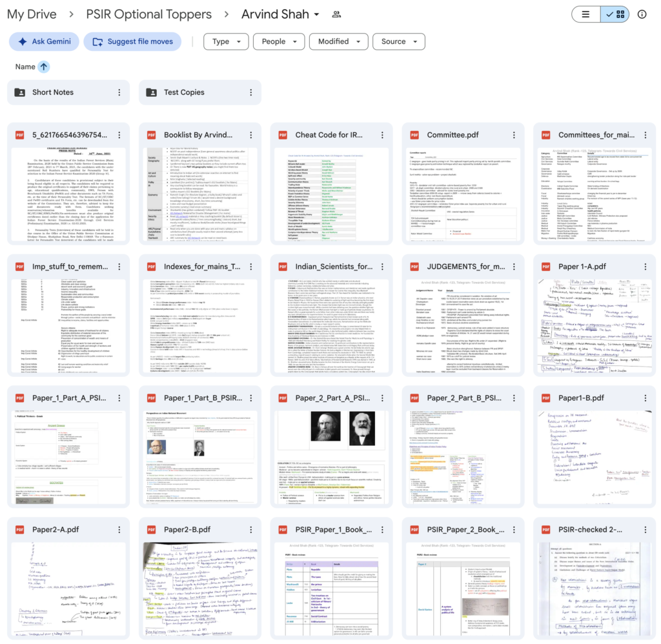661x644 pixels.
Task: Click the Ask Gemini button
Action: pos(45,41)
